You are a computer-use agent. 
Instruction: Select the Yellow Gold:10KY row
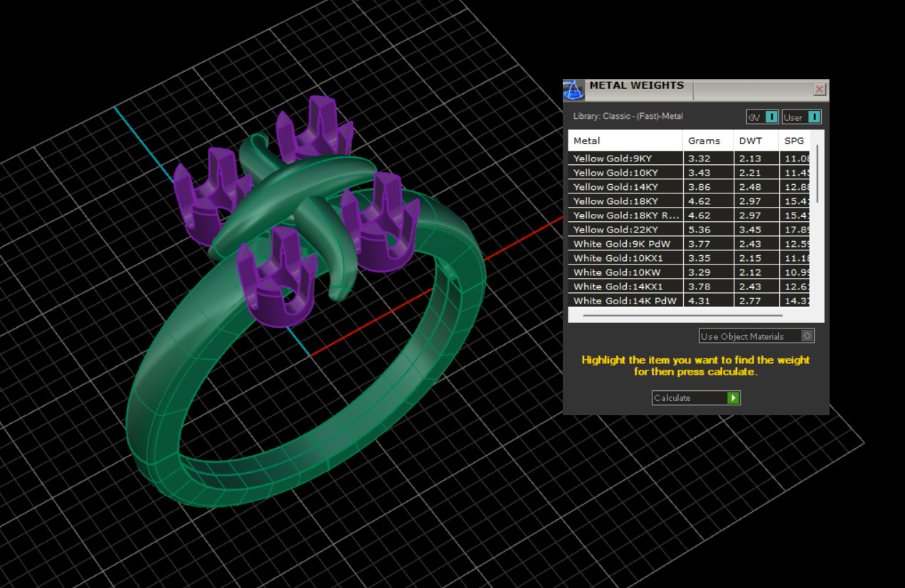[689, 173]
